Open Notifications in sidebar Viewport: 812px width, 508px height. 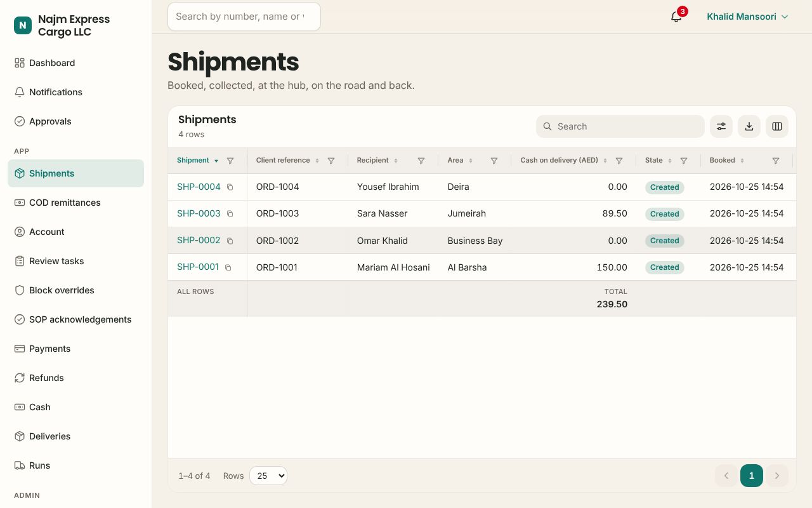75,92
